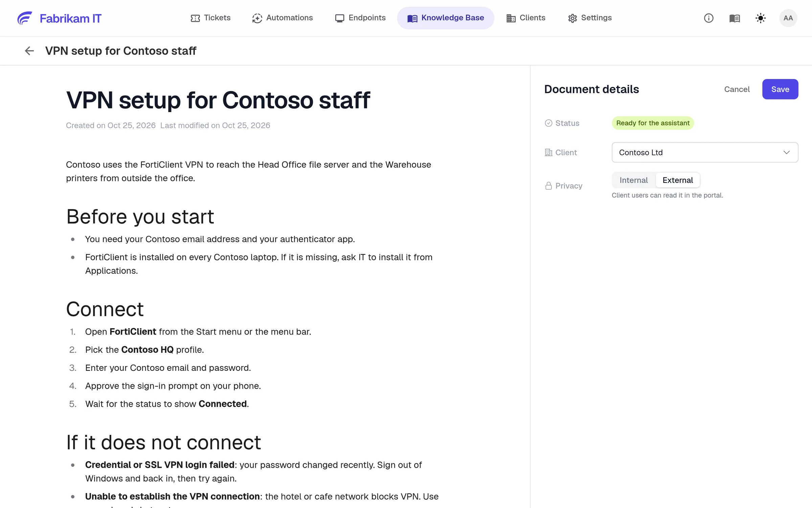812x508 pixels.
Task: Click the Connect section heading
Action: [x=105, y=309]
